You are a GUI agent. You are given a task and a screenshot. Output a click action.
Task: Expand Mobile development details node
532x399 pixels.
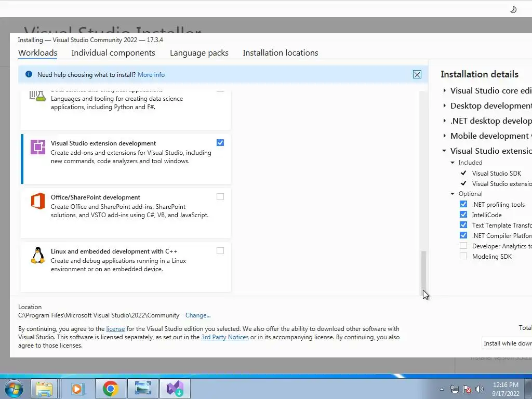445,136
